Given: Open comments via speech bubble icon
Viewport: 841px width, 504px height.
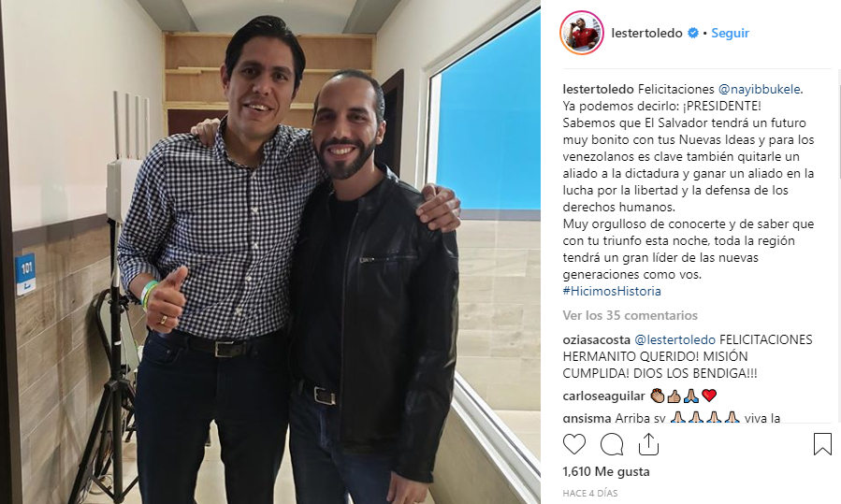Looking at the screenshot, I should click(612, 444).
